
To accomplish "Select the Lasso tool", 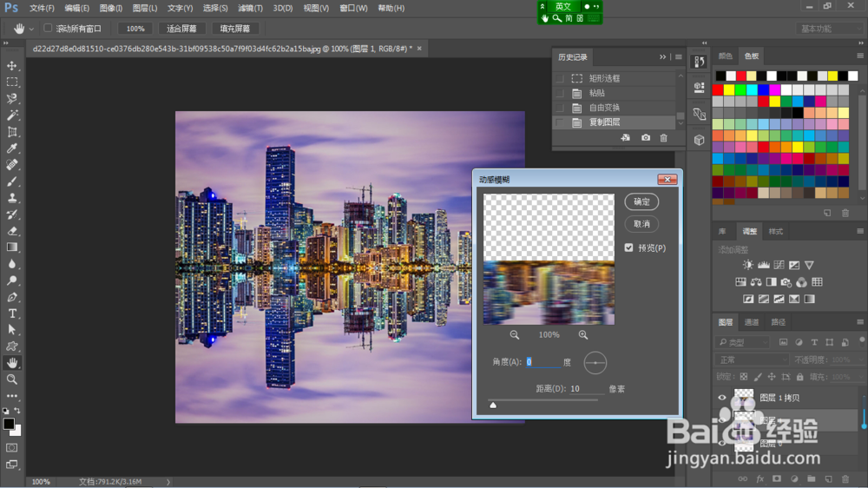I will point(11,99).
